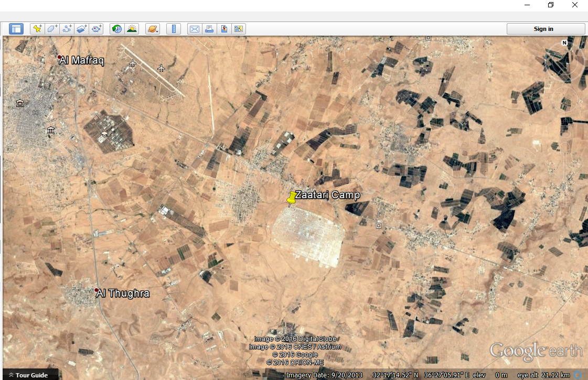Image resolution: width=588 pixels, height=380 pixels.
Task: Toggle the sidebar panel button
Action: click(16, 29)
